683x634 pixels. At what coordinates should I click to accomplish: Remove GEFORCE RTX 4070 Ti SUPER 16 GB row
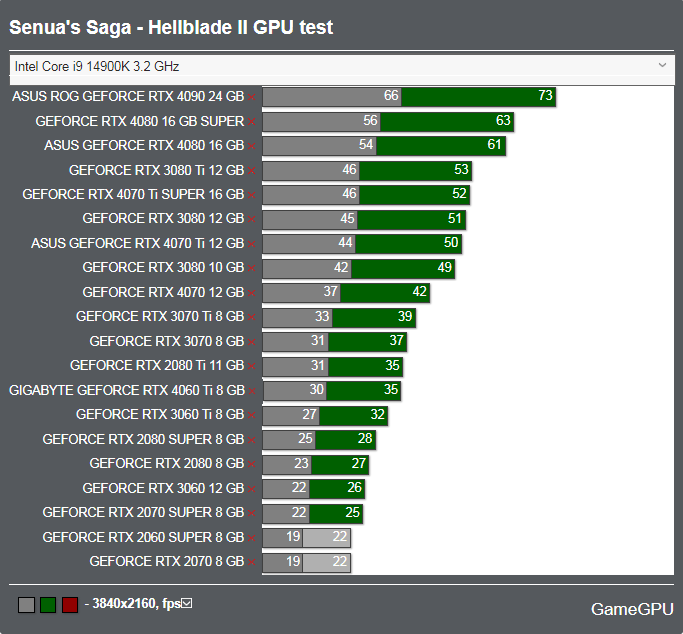[x=251, y=195]
